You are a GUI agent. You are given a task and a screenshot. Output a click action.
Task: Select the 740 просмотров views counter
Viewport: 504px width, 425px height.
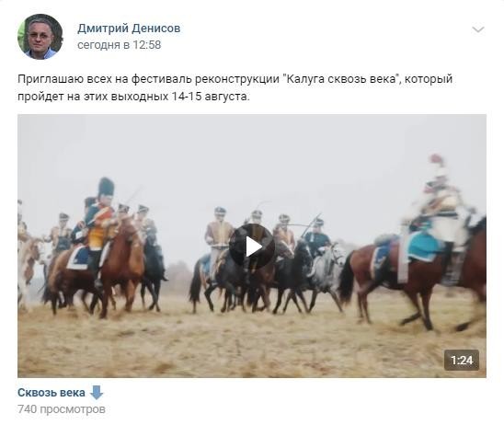pyautogui.click(x=62, y=409)
